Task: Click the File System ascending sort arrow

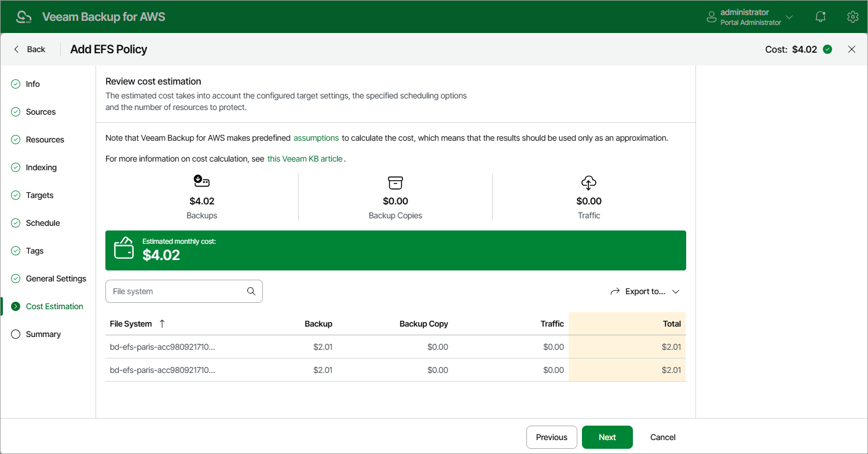Action: (x=162, y=324)
